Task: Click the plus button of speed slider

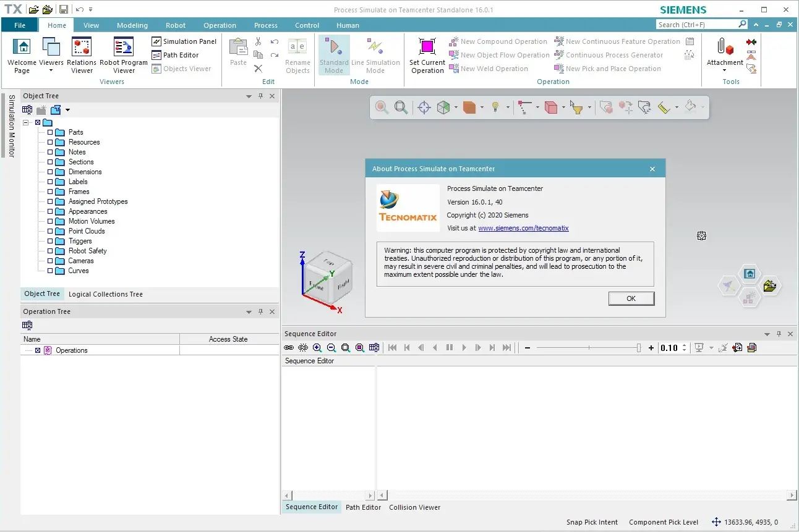Action: tap(651, 348)
